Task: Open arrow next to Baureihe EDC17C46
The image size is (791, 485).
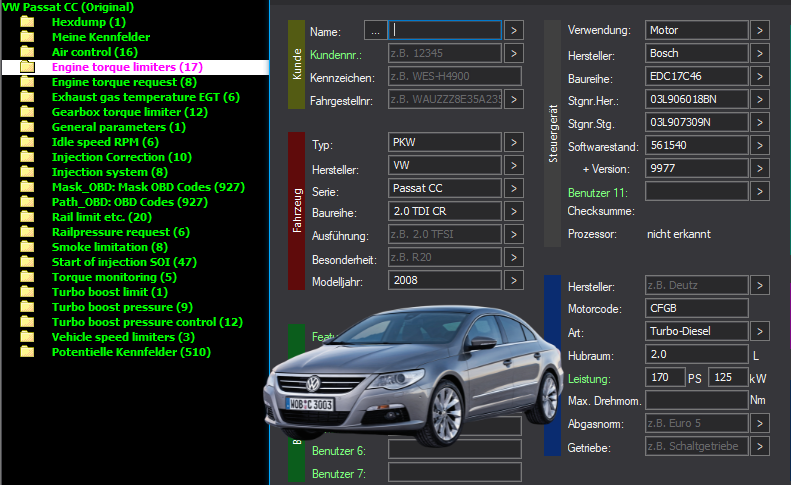Action: 760,77
